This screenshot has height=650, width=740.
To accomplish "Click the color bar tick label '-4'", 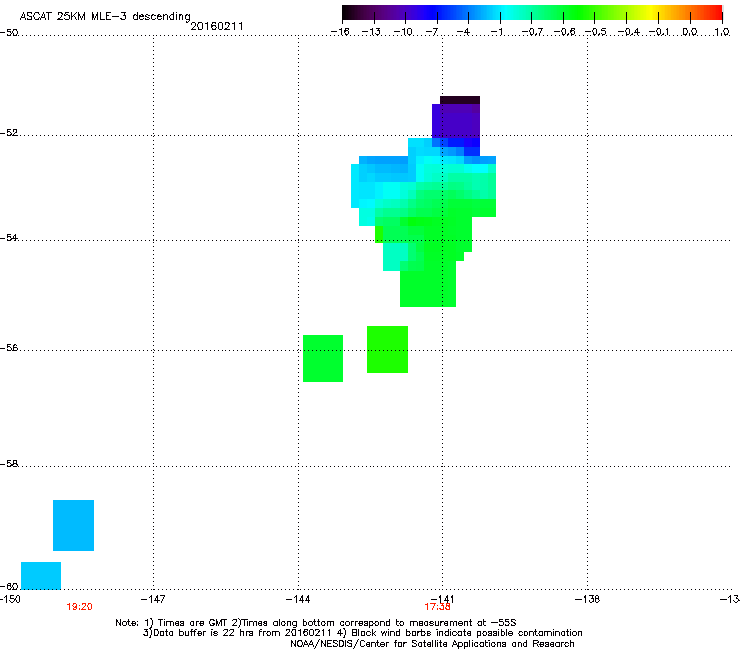I will (463, 32).
